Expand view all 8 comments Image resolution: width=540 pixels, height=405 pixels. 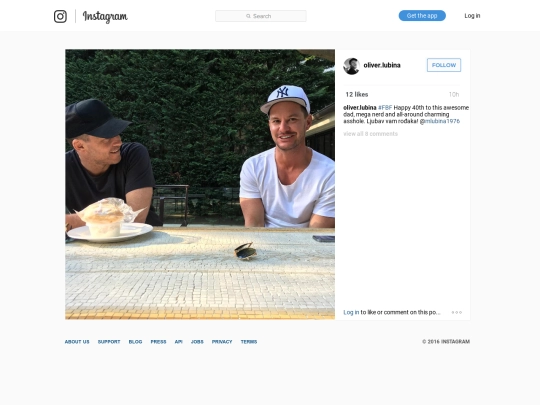pos(370,134)
